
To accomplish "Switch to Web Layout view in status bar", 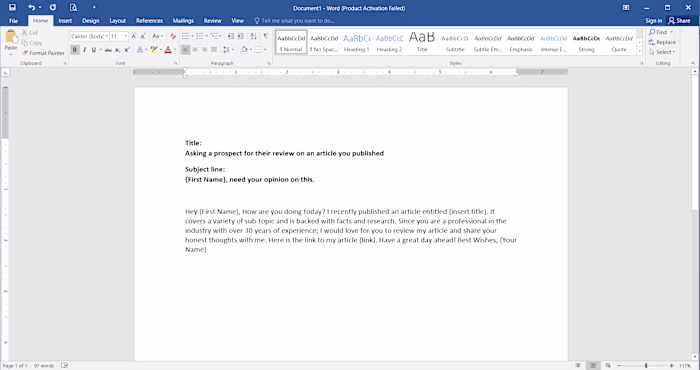I will point(608,366).
